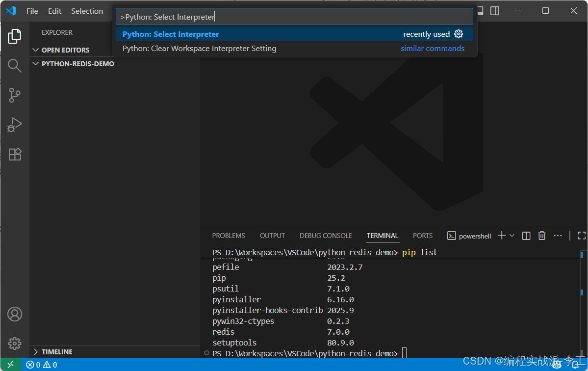Switch to the DEBUG CONSOLE tab
This screenshot has height=371, width=588.
[326, 236]
